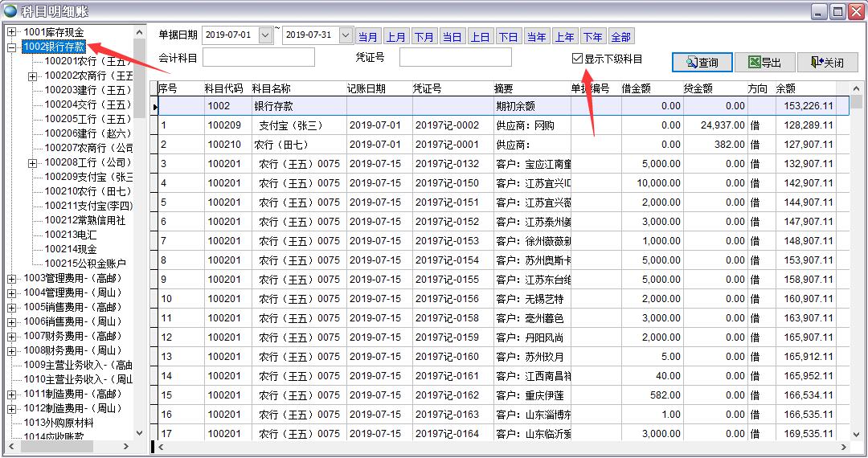Click the 全部 date range link
868x458 pixels.
(620, 37)
